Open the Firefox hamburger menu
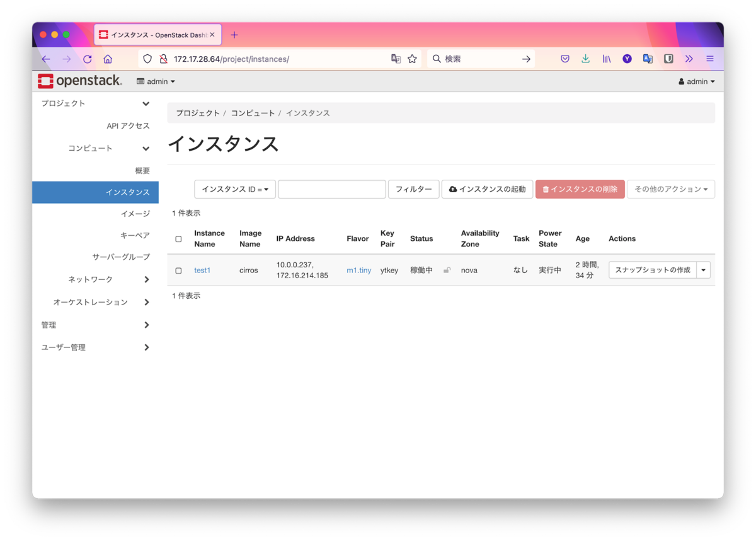The width and height of the screenshot is (756, 541). pyautogui.click(x=710, y=59)
